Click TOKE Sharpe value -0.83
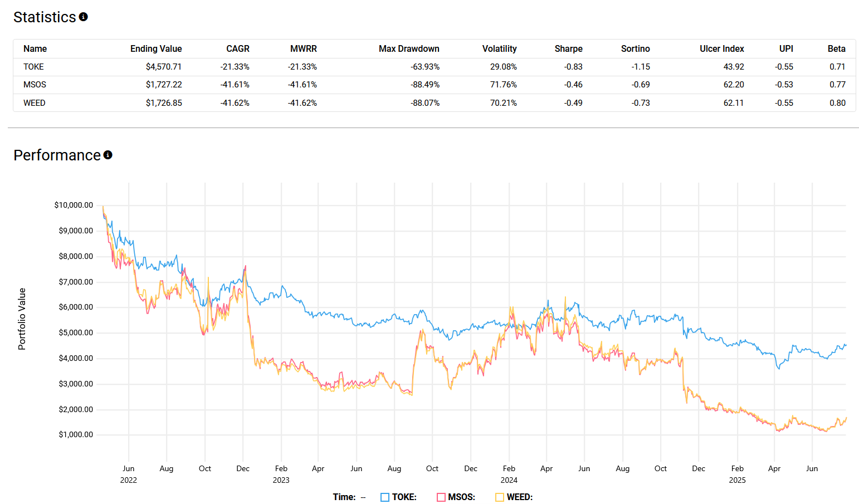Screen dimensions: 859x504 573,67
